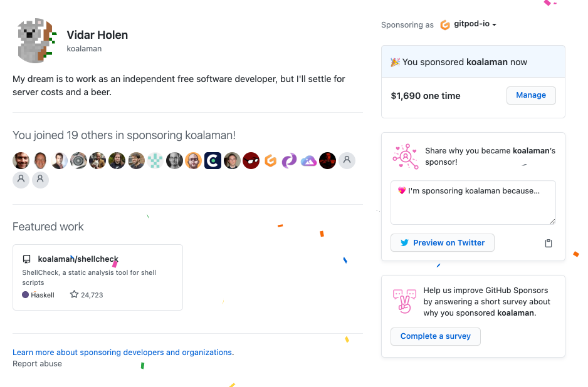Copy sponsor message with the clipboard icon
This screenshot has height=387, width=588.
tap(548, 244)
